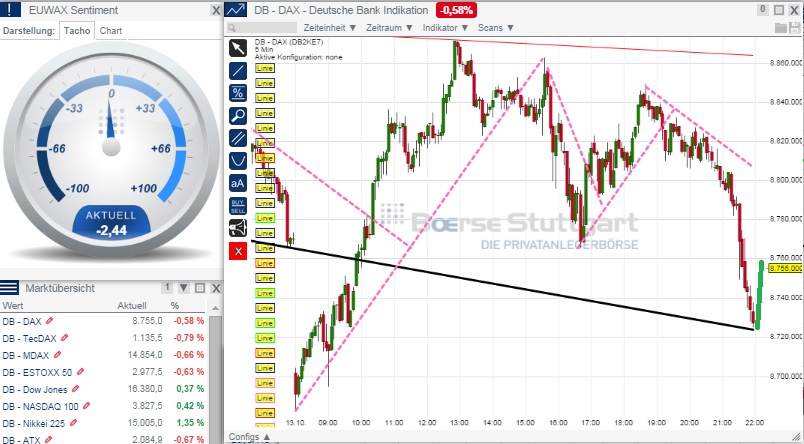Expand the Configs menu at chart bottom
This screenshot has width=804, height=444.
248,437
